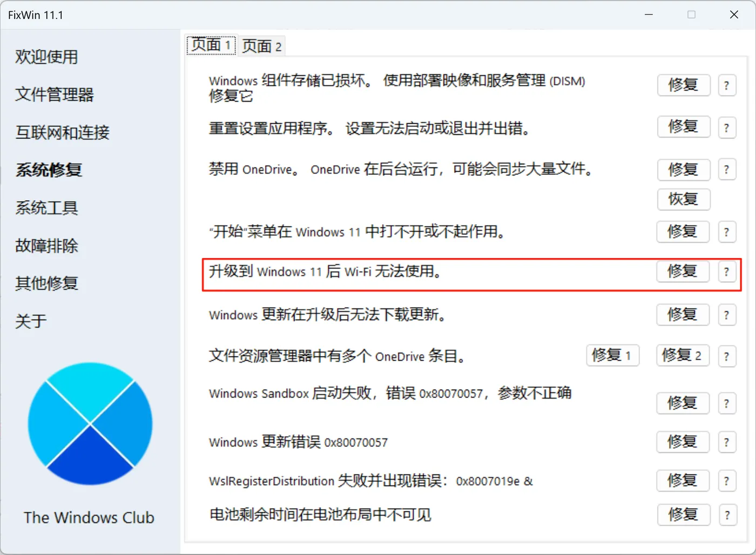Viewport: 756px width, 555px height.
Task: Click the help icon for the DISM repair
Action: 727,85
